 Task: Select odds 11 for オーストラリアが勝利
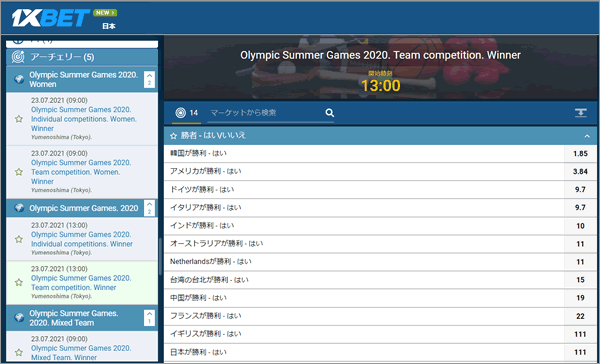tap(580, 244)
